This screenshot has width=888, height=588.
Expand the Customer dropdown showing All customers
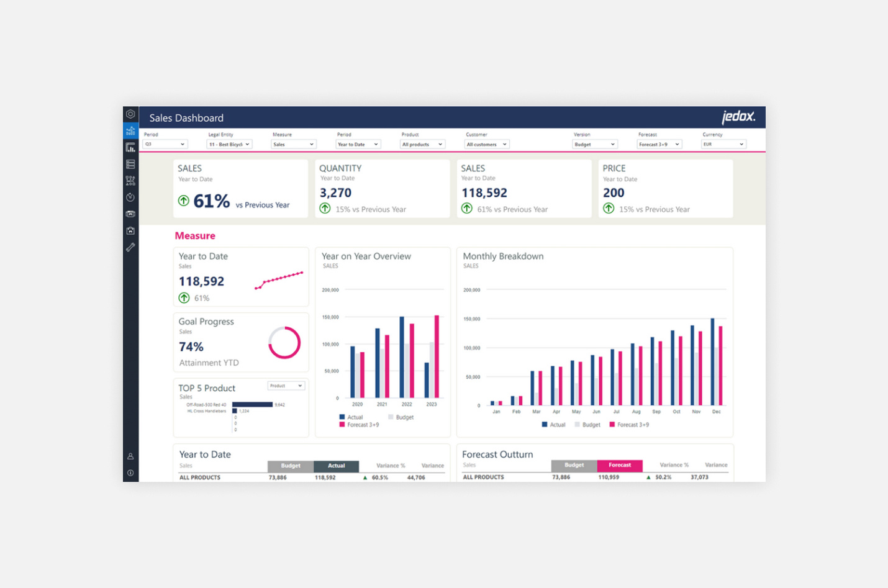[486, 143]
